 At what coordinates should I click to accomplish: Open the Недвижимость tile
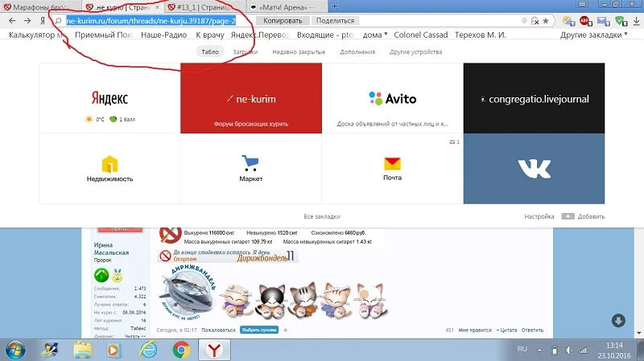pos(109,169)
